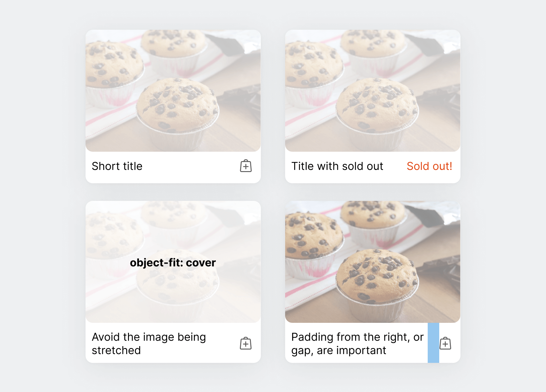Add the Short title item to bag
Screen dimensions: 546x392
point(246,166)
